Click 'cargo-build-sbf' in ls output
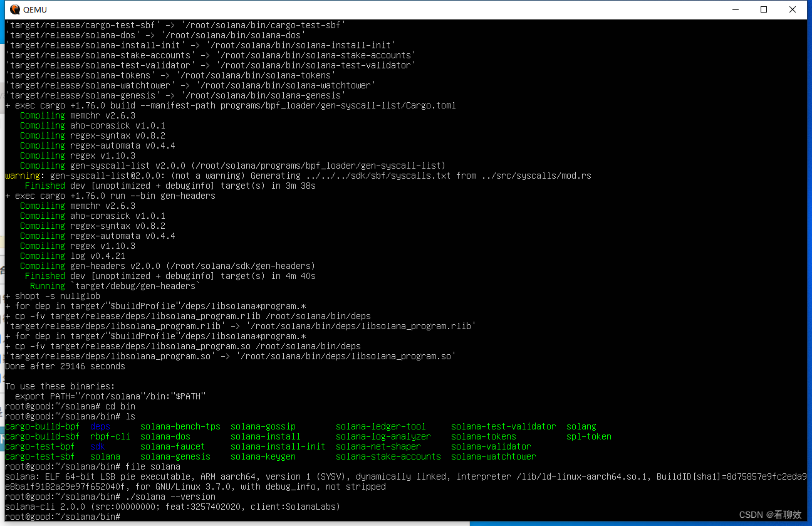 click(x=42, y=436)
